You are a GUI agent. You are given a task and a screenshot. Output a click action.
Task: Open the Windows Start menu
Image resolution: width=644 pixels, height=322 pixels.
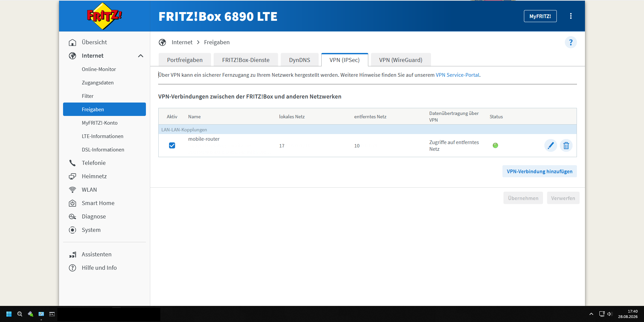click(9, 314)
